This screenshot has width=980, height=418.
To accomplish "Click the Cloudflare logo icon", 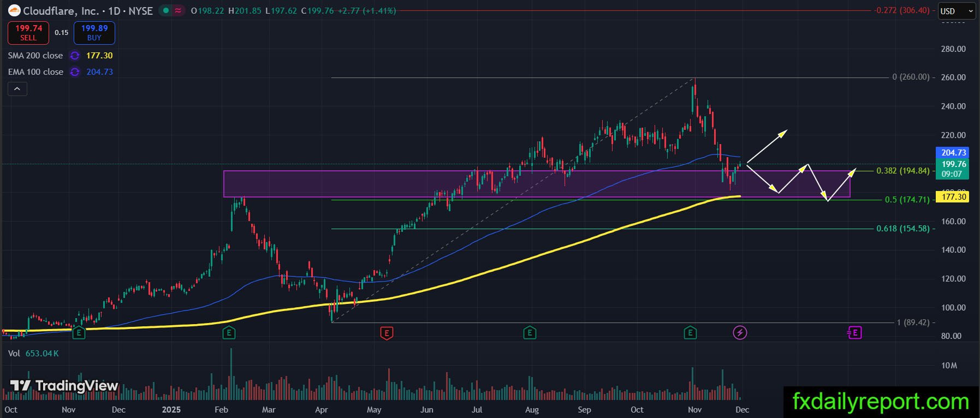I will [x=14, y=10].
